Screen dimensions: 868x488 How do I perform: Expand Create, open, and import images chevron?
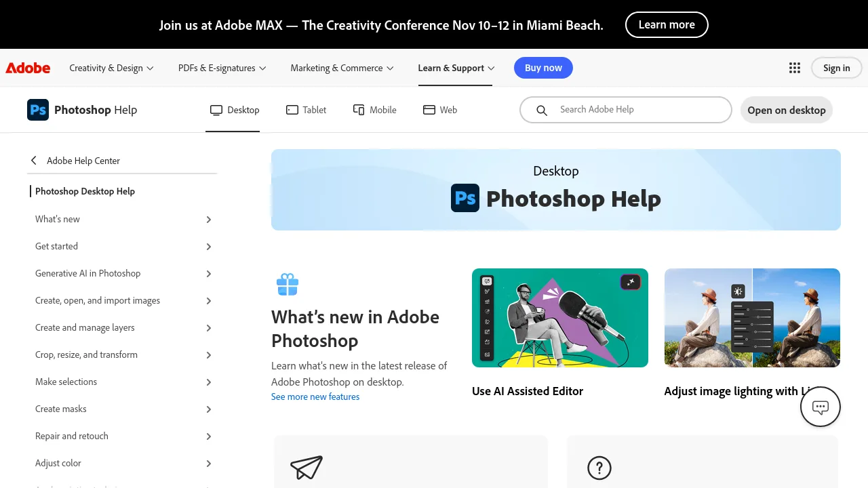tap(209, 301)
